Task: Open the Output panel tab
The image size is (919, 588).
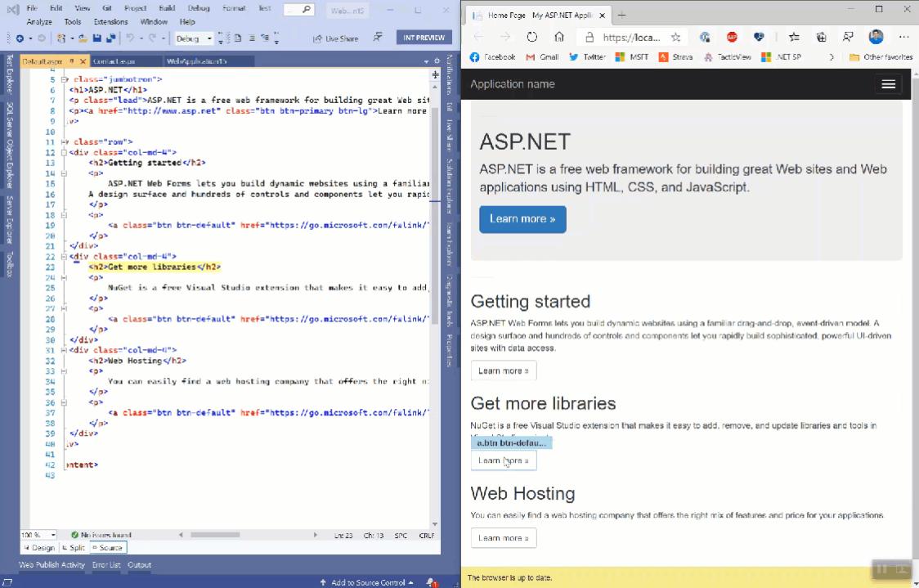Action: pyautogui.click(x=140, y=565)
